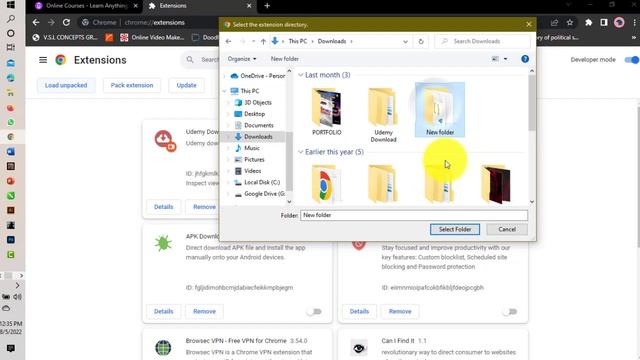
Task: Click New folder in dialog toolbar
Action: [284, 59]
